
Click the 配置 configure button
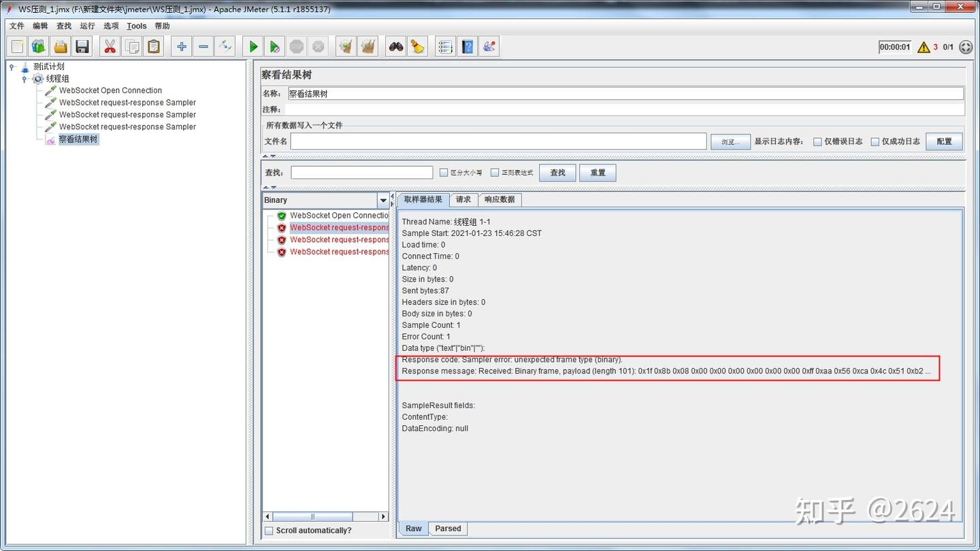[x=944, y=141]
